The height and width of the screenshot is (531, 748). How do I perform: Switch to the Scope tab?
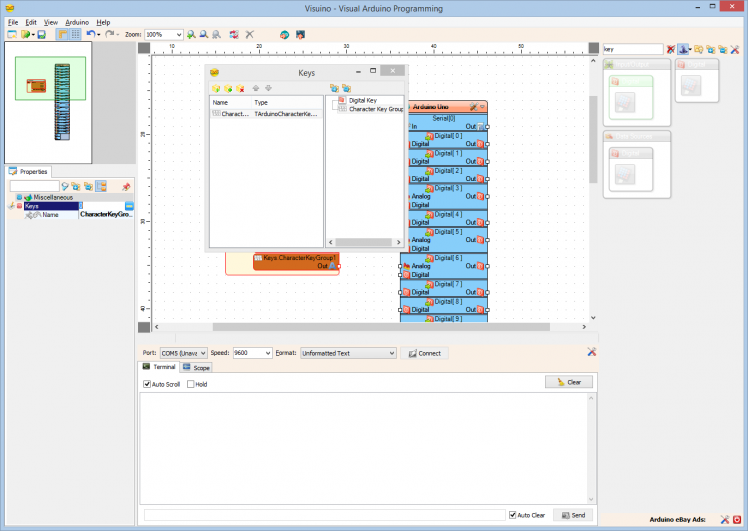click(196, 368)
